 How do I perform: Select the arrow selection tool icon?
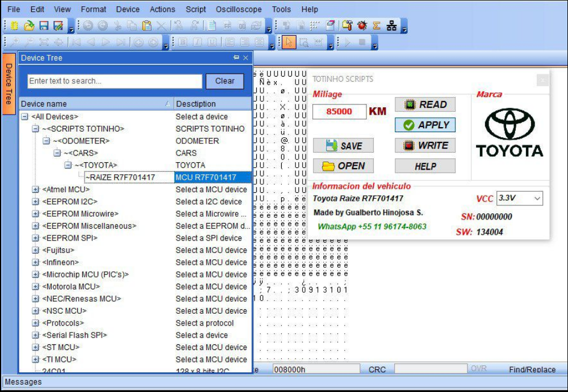pos(290,42)
